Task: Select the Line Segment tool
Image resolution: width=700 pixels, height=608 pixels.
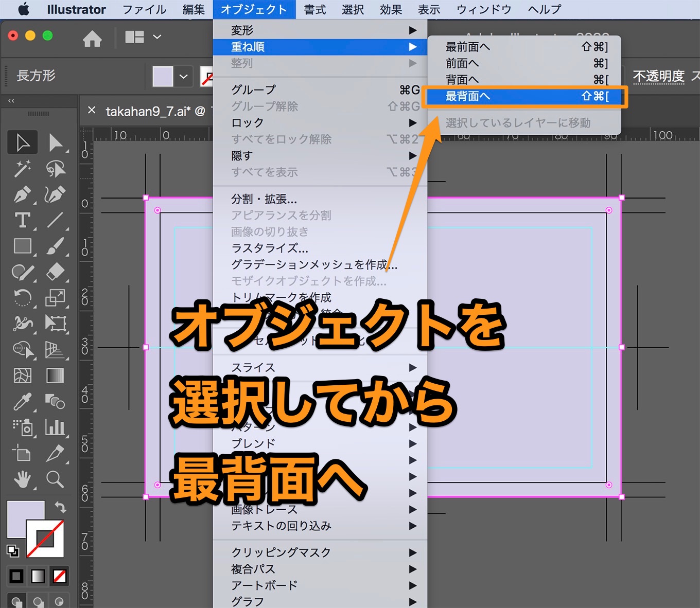Action: (55, 220)
